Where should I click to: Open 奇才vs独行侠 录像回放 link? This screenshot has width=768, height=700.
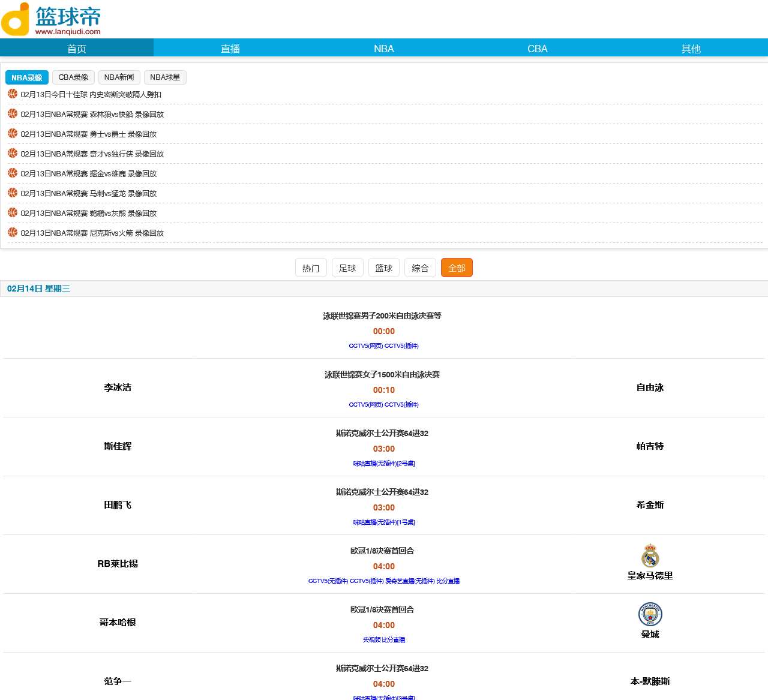pos(92,154)
